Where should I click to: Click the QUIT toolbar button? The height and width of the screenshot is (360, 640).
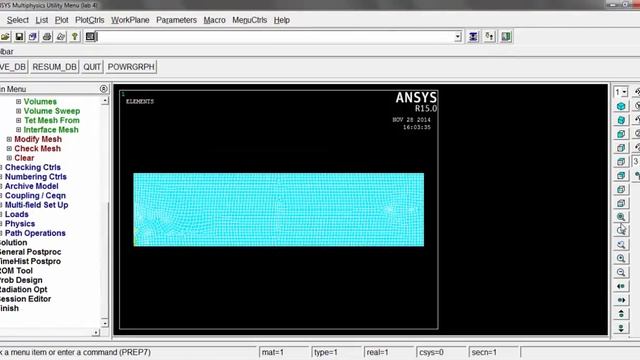(x=92, y=67)
